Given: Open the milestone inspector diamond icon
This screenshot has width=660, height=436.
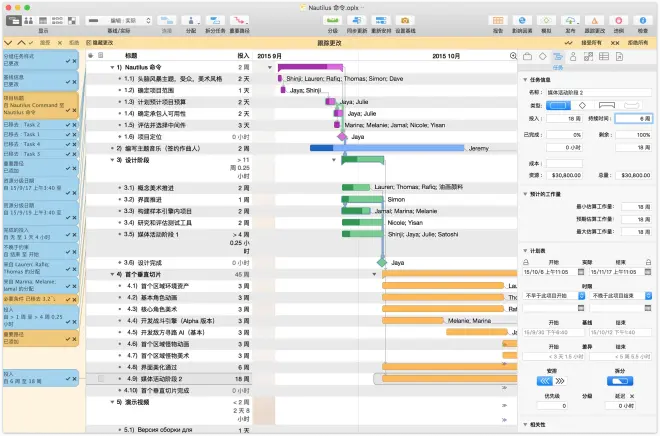Looking at the screenshot, I should click(543, 56).
